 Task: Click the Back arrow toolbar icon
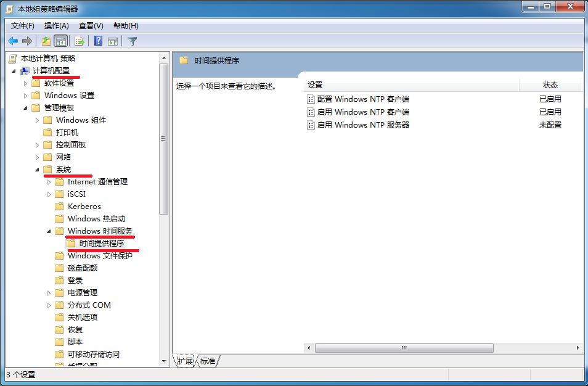(x=13, y=41)
